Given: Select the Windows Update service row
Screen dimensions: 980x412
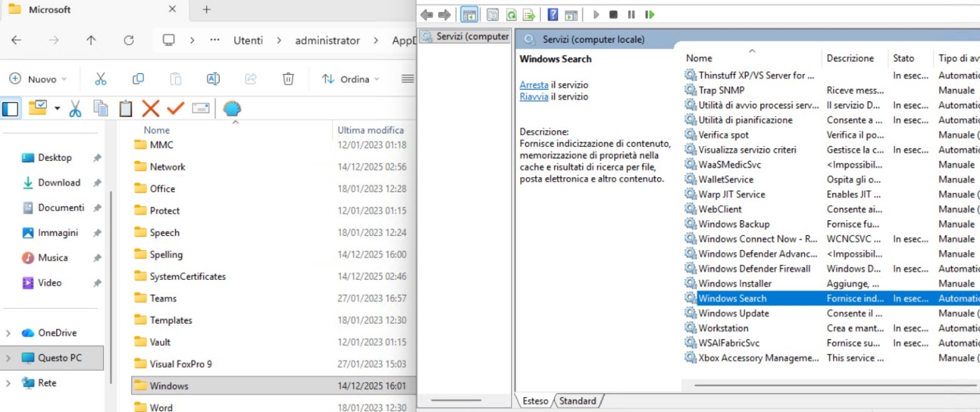Looking at the screenshot, I should pos(734,313).
